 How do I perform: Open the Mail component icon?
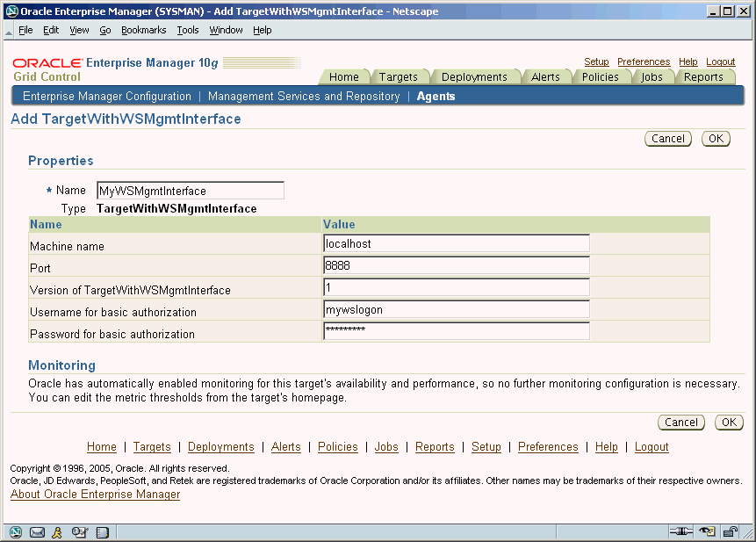tap(37, 531)
